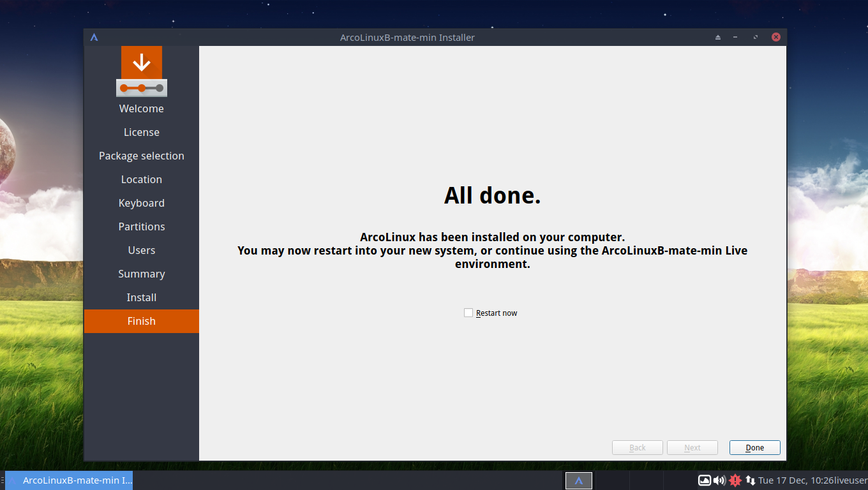Click the Welcome step in sidebar

[142, 108]
